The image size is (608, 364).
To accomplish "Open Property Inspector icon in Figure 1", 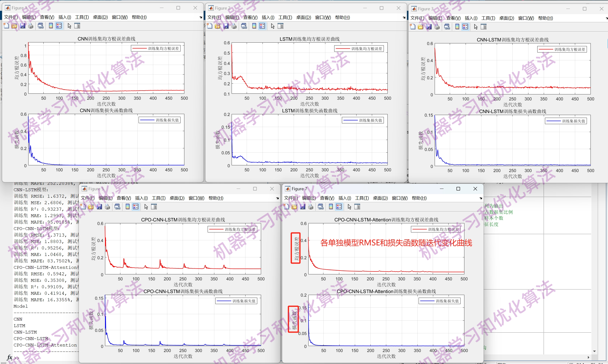I will (77, 26).
